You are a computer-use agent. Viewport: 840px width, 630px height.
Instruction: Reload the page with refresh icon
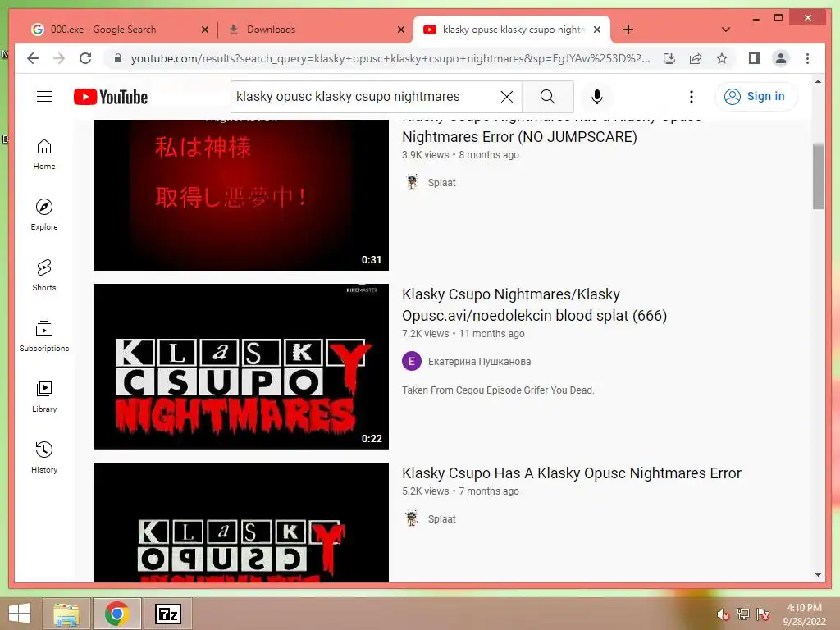[85, 58]
